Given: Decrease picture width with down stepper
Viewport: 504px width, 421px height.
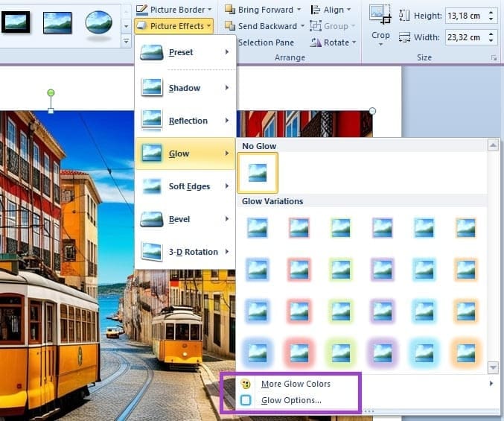Looking at the screenshot, I should (491, 41).
